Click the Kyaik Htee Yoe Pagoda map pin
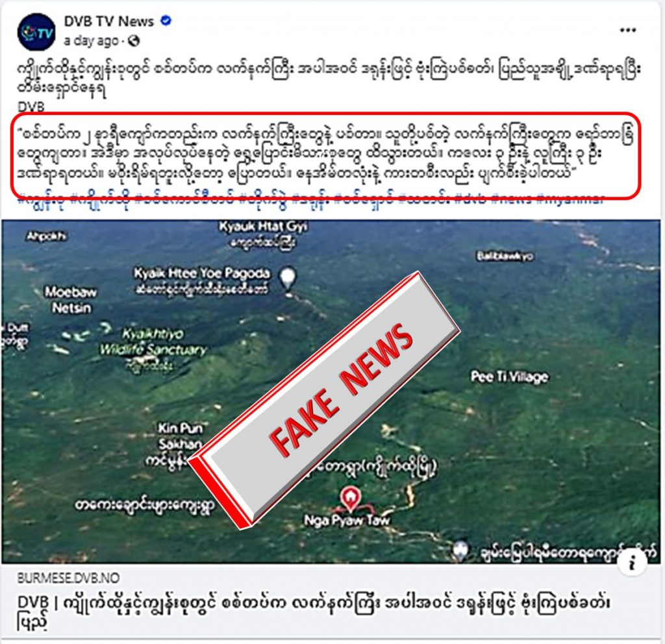This screenshot has height=644, width=665. (x=288, y=279)
